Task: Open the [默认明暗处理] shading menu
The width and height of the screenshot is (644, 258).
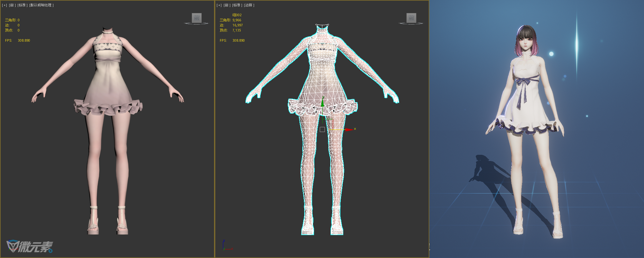Action: [41, 5]
